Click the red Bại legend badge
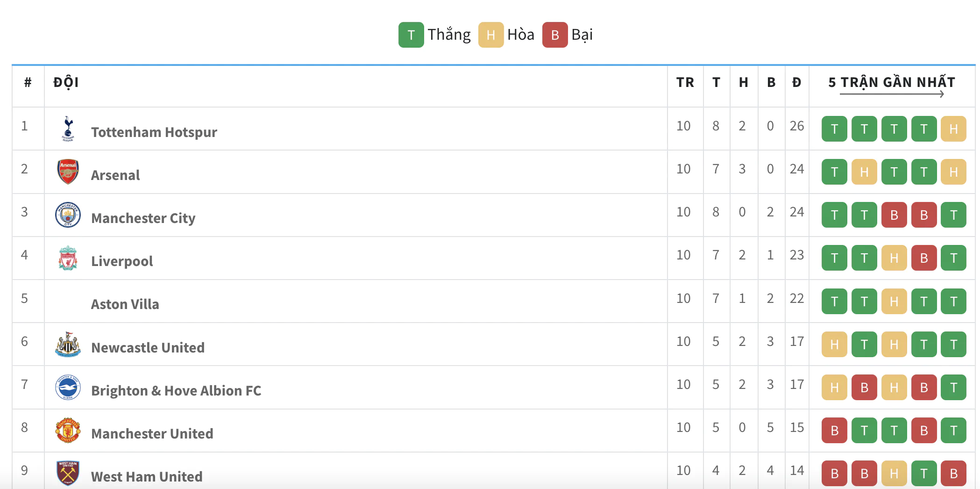This screenshot has width=980, height=489. point(555,35)
